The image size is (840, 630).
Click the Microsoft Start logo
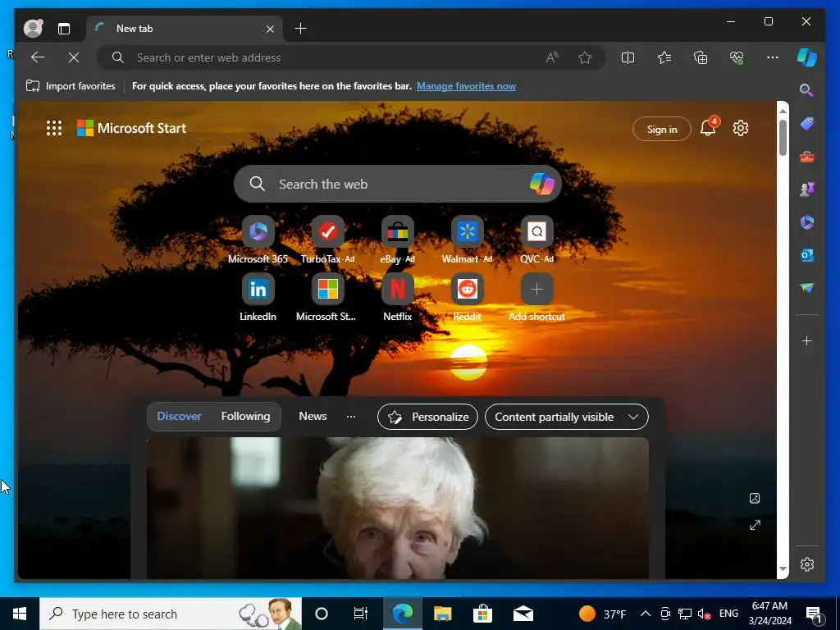[x=132, y=128]
